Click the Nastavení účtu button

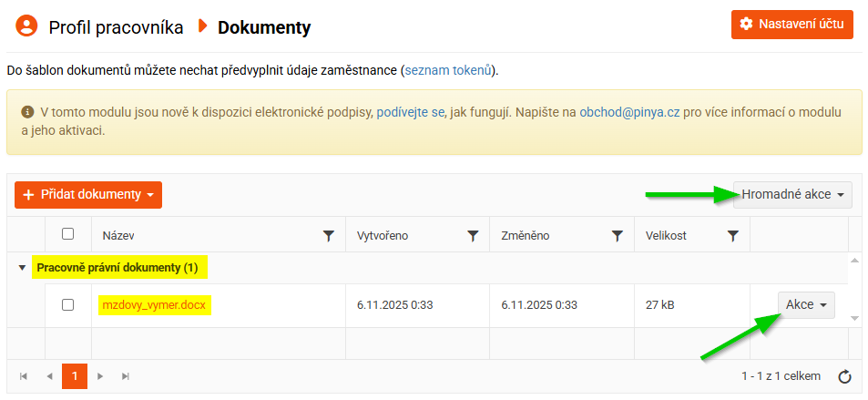pyautogui.click(x=791, y=24)
